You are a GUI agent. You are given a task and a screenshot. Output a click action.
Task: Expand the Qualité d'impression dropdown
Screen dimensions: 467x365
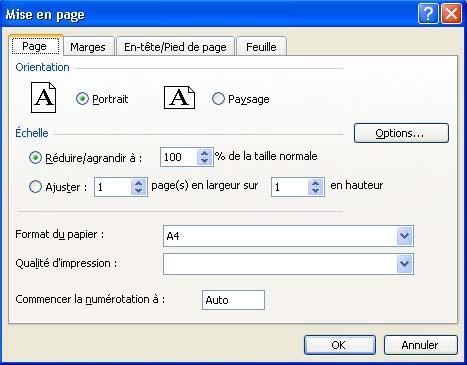(x=404, y=264)
